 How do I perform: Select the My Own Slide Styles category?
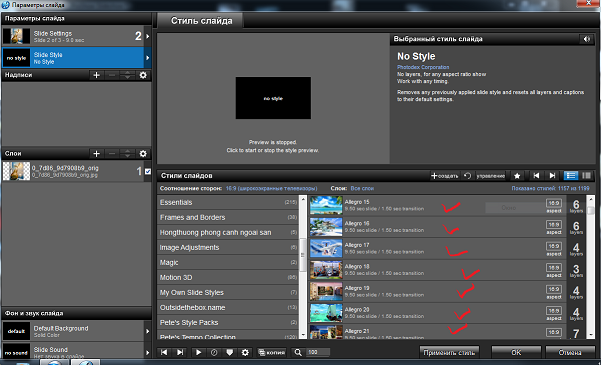click(x=228, y=293)
